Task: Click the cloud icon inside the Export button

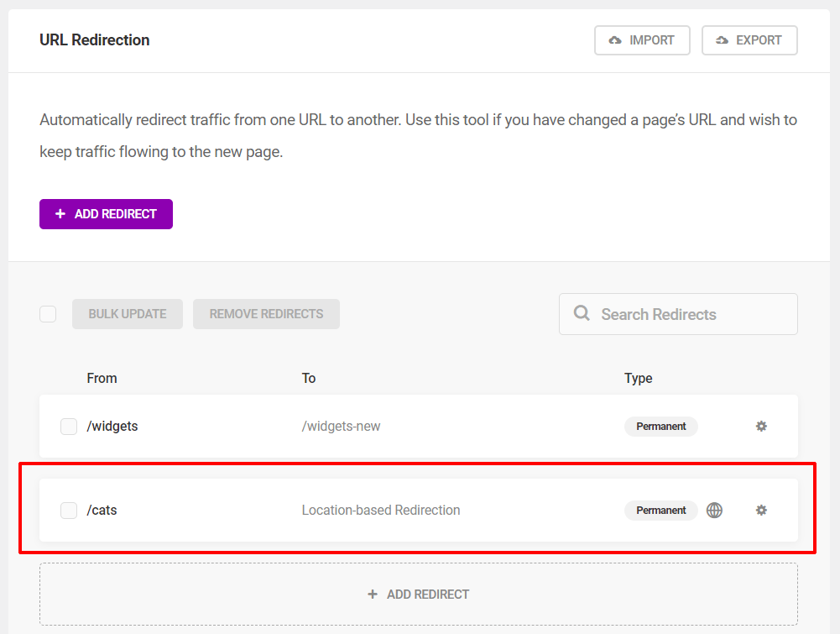Action: [723, 39]
